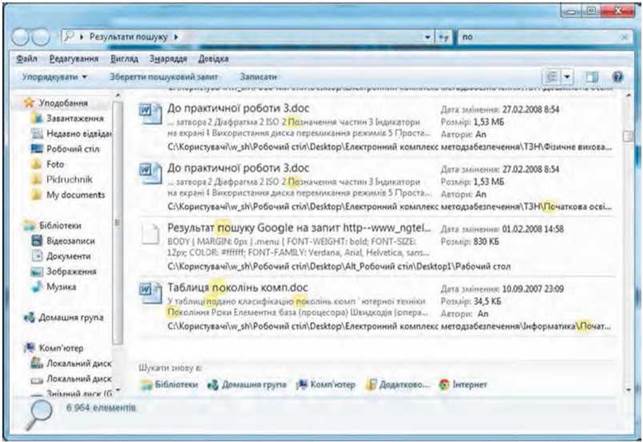The width and height of the screenshot is (643, 442).
Task: Click the search input field
Action: [x=543, y=37]
